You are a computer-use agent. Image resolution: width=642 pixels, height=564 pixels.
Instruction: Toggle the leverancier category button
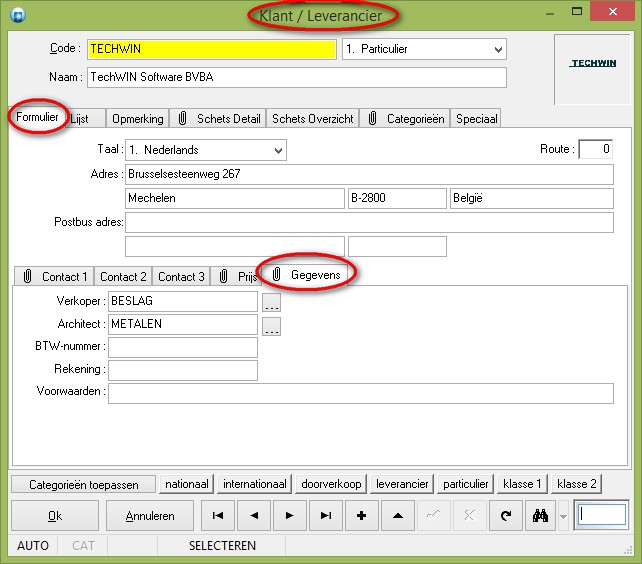click(402, 484)
